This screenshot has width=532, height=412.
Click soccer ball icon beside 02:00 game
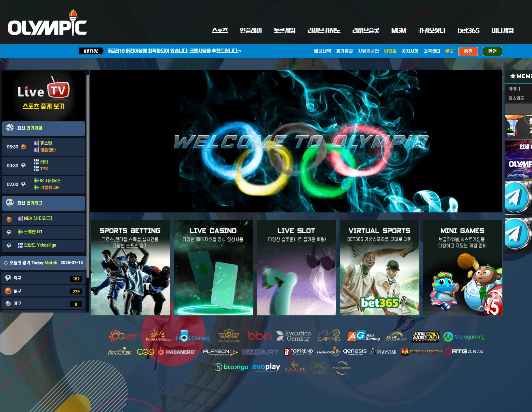tap(24, 184)
